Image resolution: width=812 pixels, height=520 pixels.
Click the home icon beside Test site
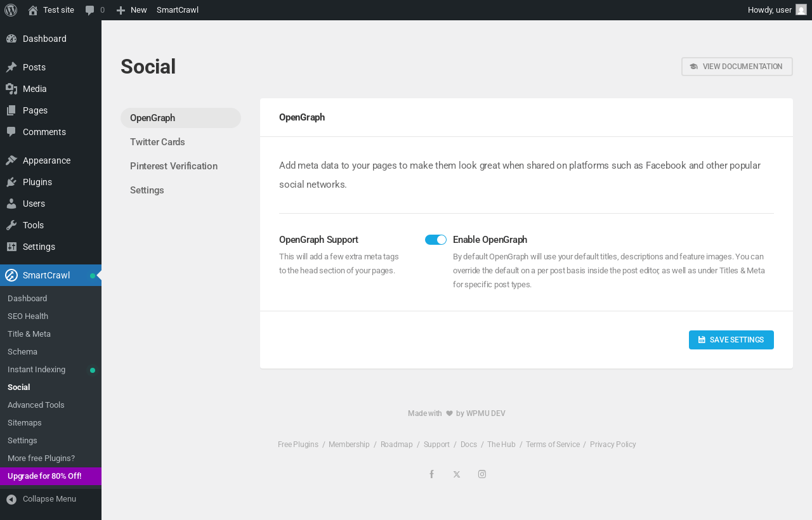[33, 10]
